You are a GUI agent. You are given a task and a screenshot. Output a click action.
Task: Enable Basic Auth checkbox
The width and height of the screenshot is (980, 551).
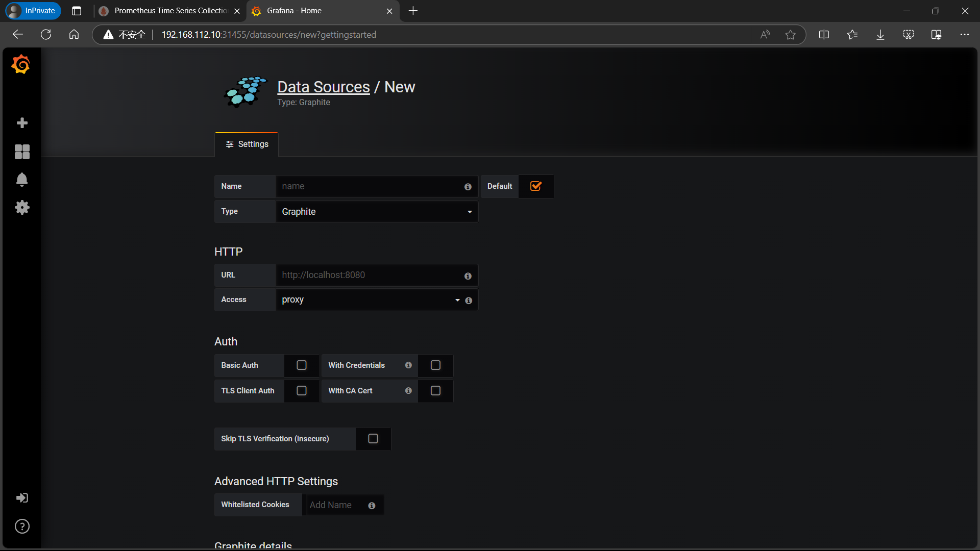(x=302, y=365)
